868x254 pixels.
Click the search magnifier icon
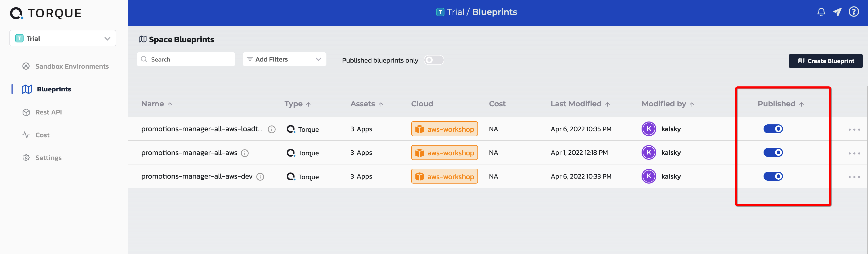144,59
